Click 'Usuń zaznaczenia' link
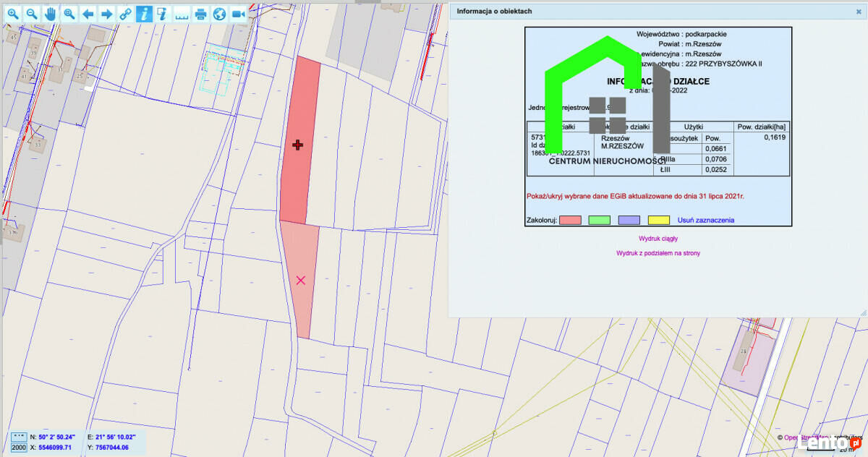The width and height of the screenshot is (868, 457). [x=706, y=220]
